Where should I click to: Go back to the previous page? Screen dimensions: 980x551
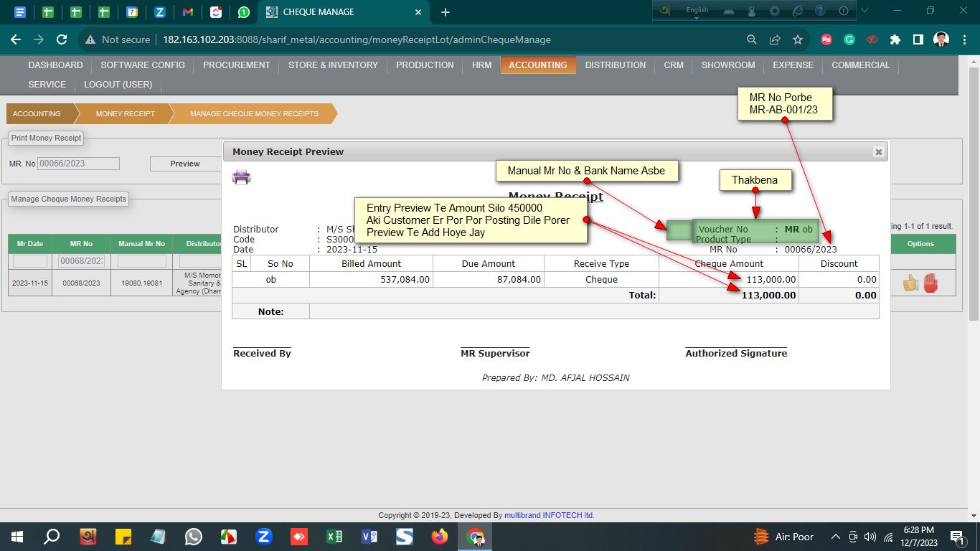pyautogui.click(x=16, y=40)
